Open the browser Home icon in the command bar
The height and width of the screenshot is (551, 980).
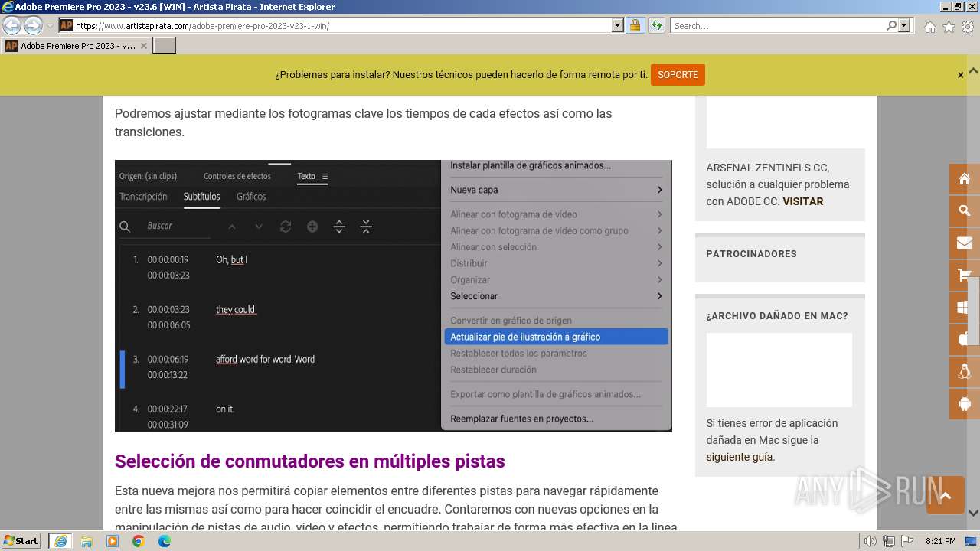point(929,27)
